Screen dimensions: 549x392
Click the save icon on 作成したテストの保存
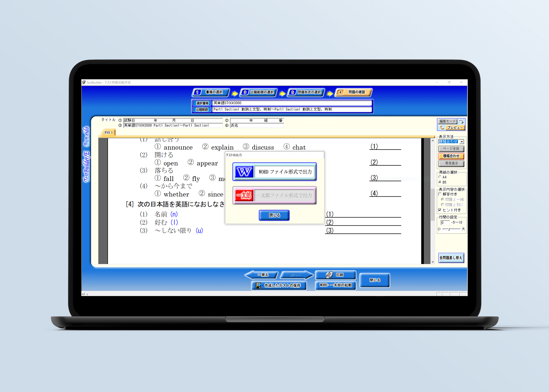pos(259,286)
